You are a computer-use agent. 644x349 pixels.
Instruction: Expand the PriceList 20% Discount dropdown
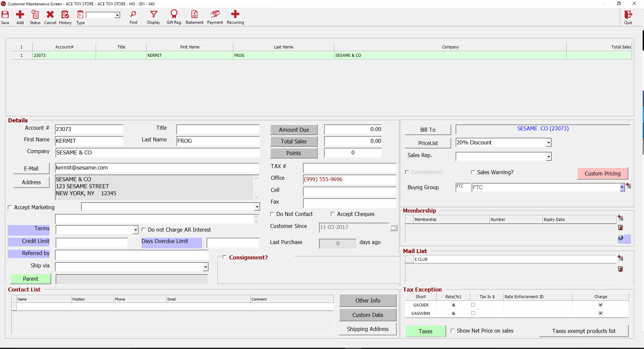coord(548,143)
